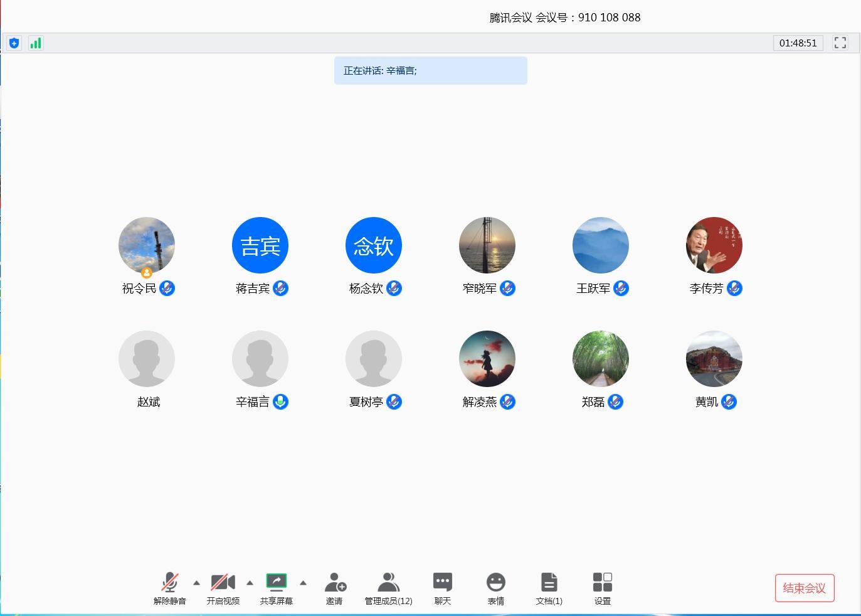Enter full screen mode

840,43
